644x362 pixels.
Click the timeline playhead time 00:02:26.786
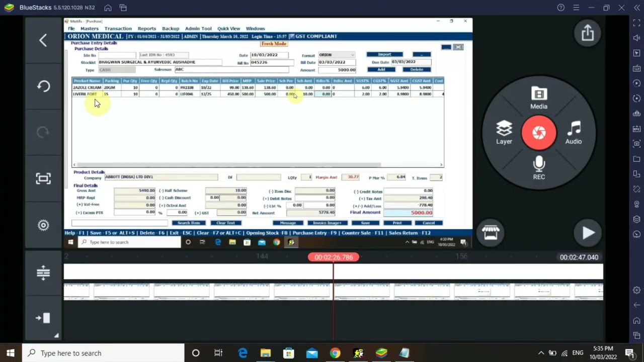pos(334,257)
